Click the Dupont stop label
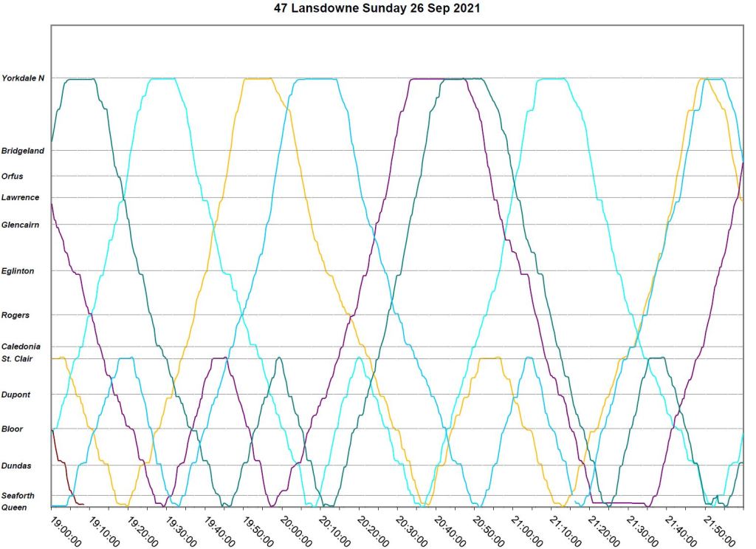Screen dimensions: 756x549 [16, 395]
